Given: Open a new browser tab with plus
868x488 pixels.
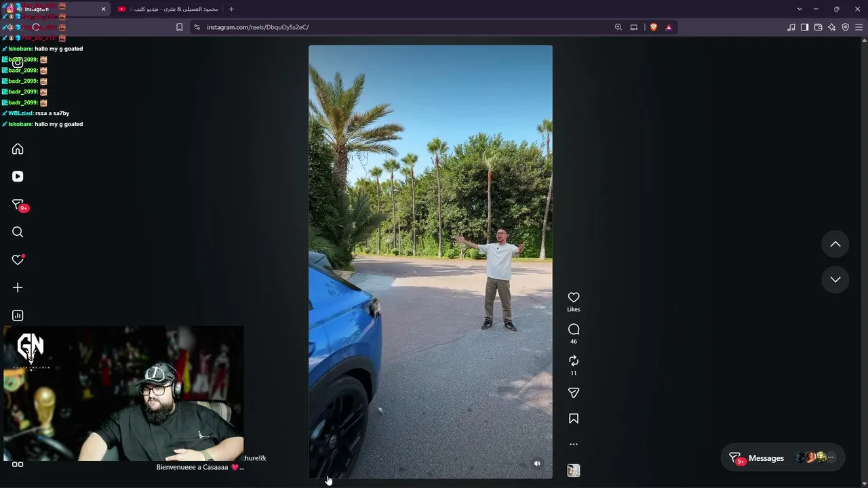Looking at the screenshot, I should tap(231, 9).
